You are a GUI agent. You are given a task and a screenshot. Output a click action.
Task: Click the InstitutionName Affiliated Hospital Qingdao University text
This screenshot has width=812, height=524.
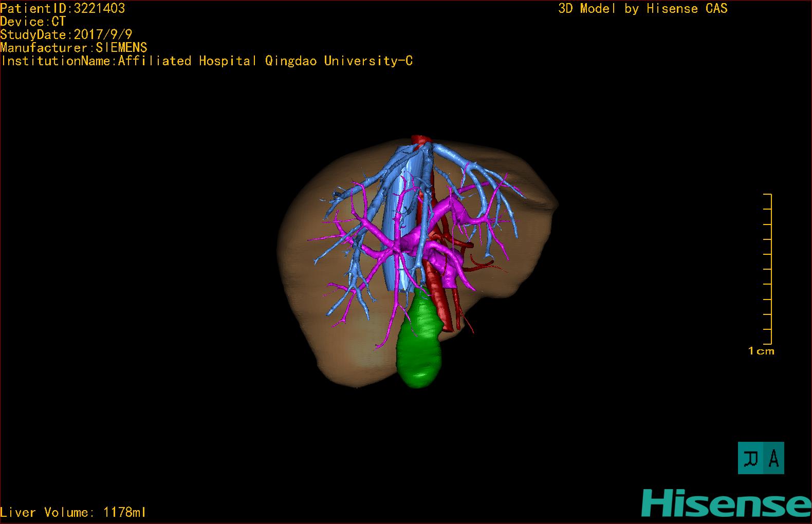pyautogui.click(x=207, y=61)
